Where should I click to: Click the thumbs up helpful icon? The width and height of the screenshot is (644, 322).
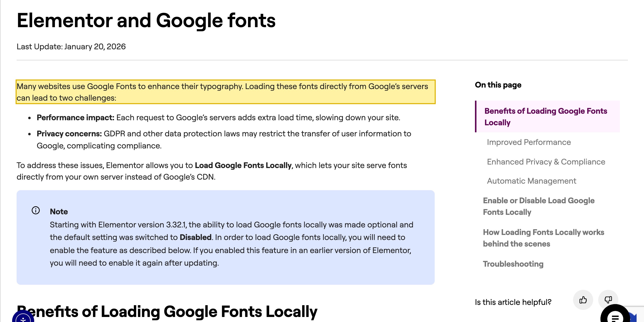pos(583,300)
